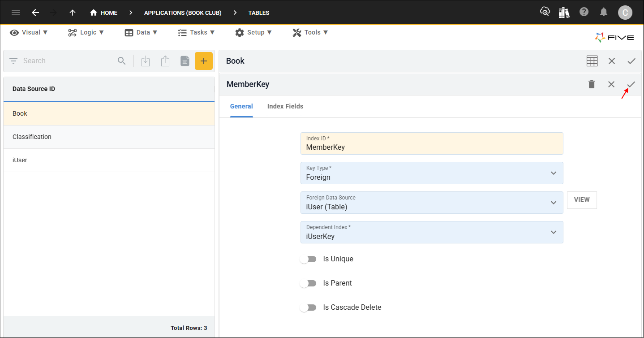Save the Book form with checkmark
Image resolution: width=644 pixels, height=338 pixels.
pyautogui.click(x=631, y=61)
